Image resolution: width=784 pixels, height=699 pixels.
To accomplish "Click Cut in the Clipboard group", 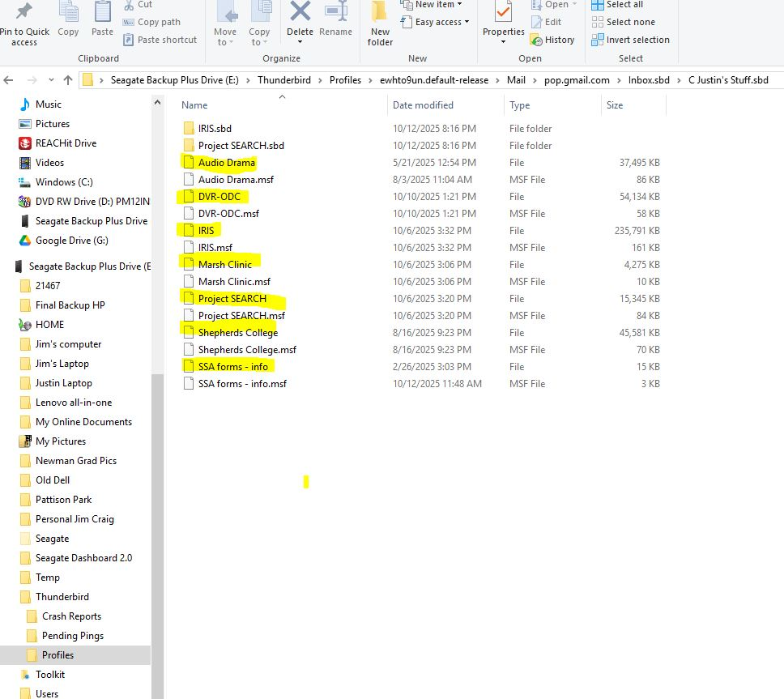I will click(138, 5).
